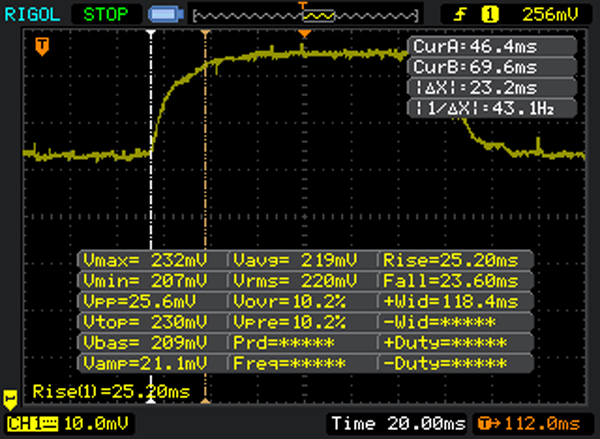The image size is (600, 439).
Task: Click the yellow trigger source 1 badge
Action: click(491, 14)
